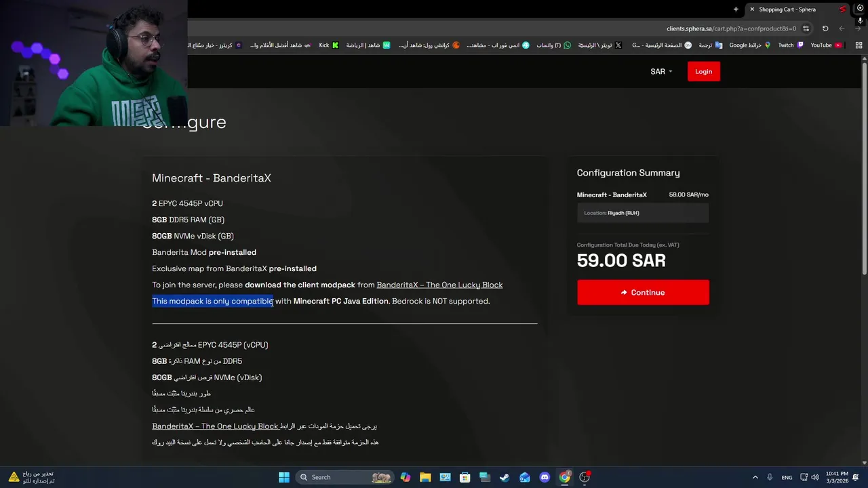
Task: Click Minecraft PC Java Edition bold text
Action: point(341,301)
